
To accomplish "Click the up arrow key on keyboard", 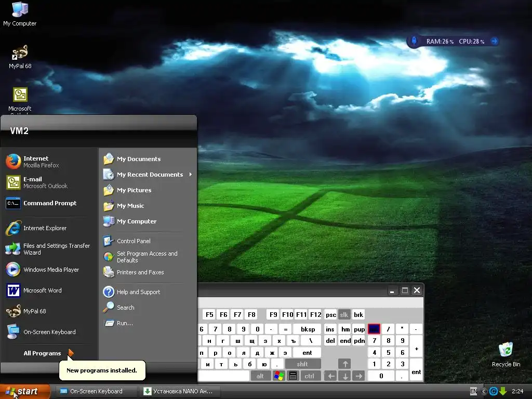I will pos(345,364).
